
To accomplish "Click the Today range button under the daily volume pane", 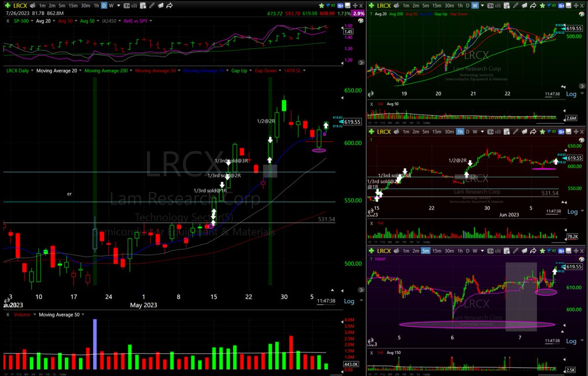I will click(63, 375).
